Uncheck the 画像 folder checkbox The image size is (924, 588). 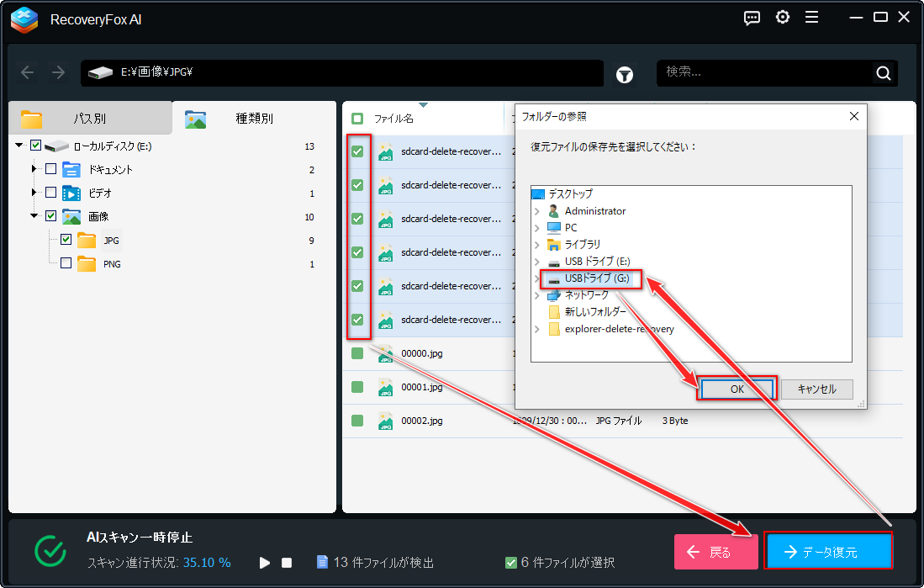tap(50, 216)
